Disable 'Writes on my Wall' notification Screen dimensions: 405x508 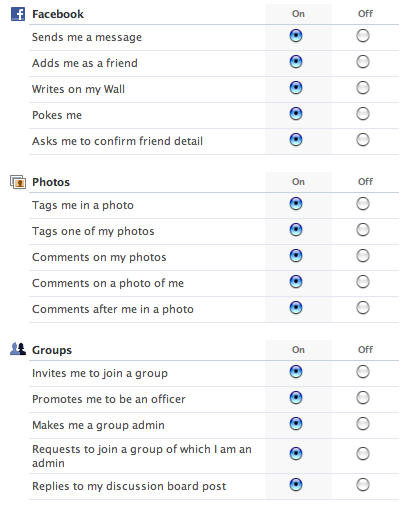coord(363,88)
